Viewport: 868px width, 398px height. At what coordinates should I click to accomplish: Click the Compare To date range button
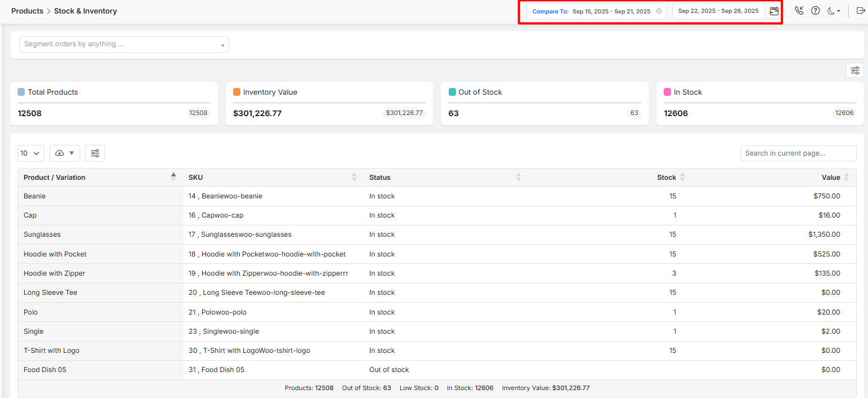click(x=596, y=11)
